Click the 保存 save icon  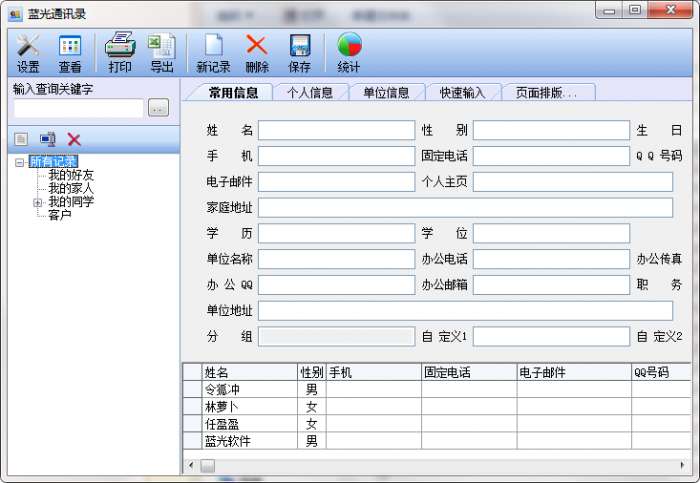pyautogui.click(x=299, y=53)
